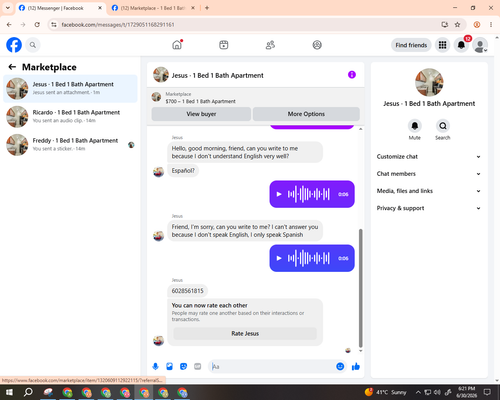This screenshot has width=500, height=400.
Task: Play the second blue audio clip
Action: (279, 258)
